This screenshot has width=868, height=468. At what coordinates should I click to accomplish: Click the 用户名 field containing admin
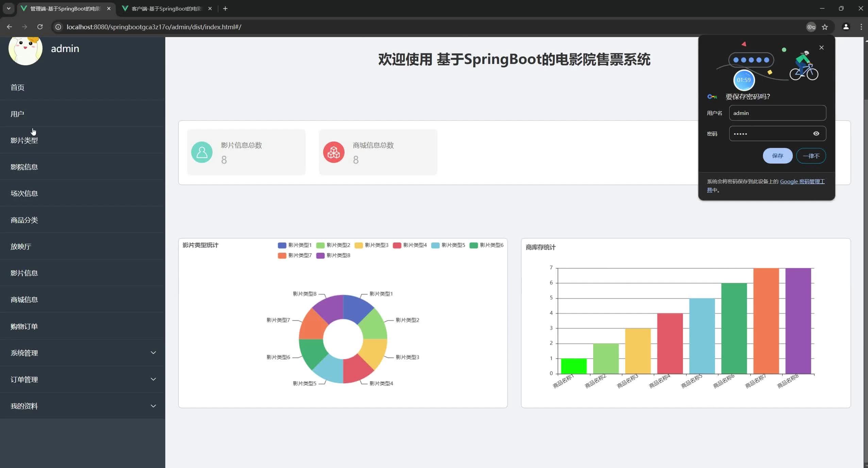tap(777, 113)
